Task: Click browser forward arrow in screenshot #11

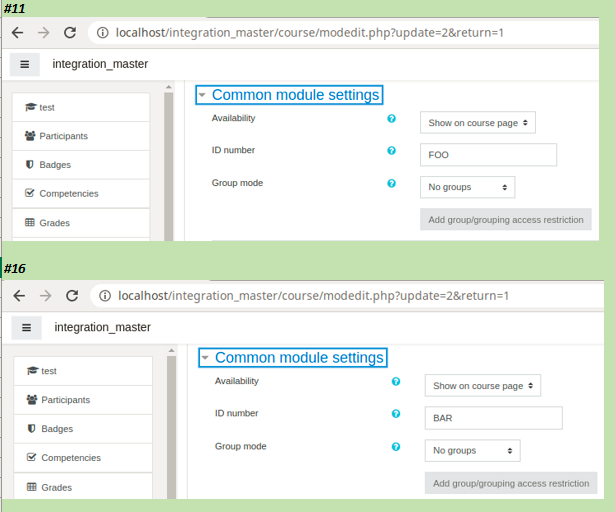Action: coord(44,33)
